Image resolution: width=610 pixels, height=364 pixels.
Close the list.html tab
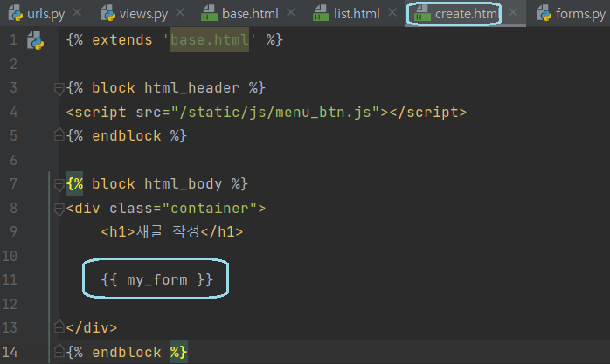392,13
